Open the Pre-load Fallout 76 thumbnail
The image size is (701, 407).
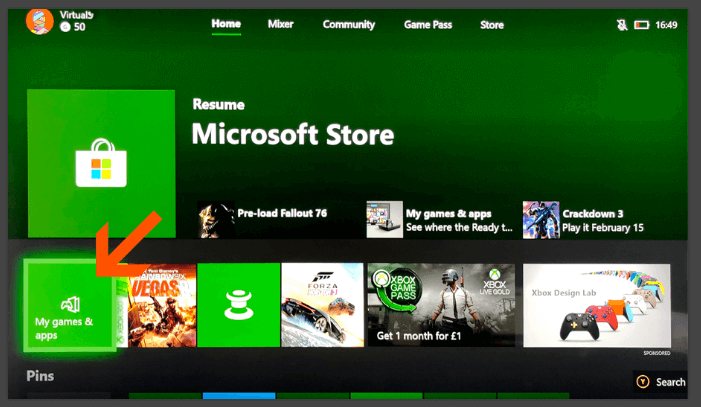point(216,219)
